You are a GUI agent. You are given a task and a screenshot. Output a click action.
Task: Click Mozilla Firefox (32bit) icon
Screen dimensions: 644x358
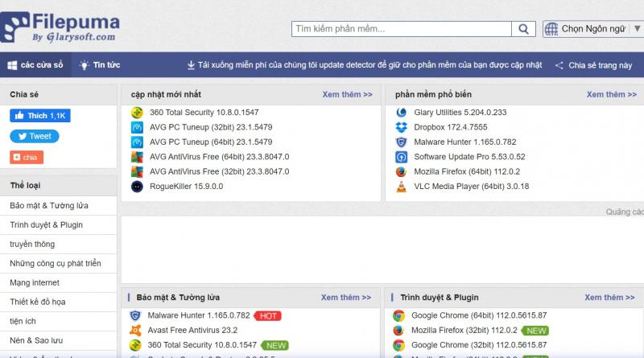point(398,330)
